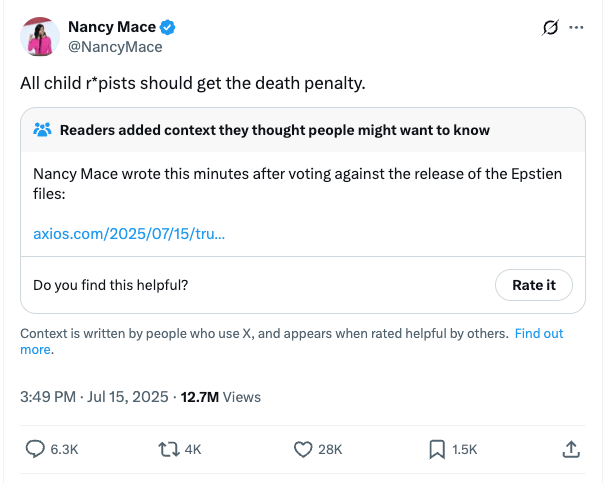Click the Find out more link
The width and height of the screenshot is (606, 483).
[x=538, y=333]
